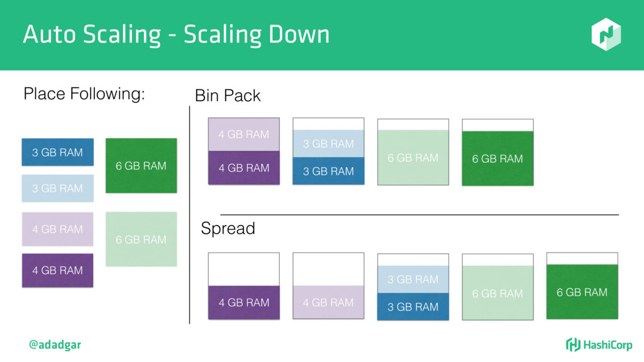Viewport: 644px width, 362px height.
Task: Click the "Spread" section label
Action: 228,229
